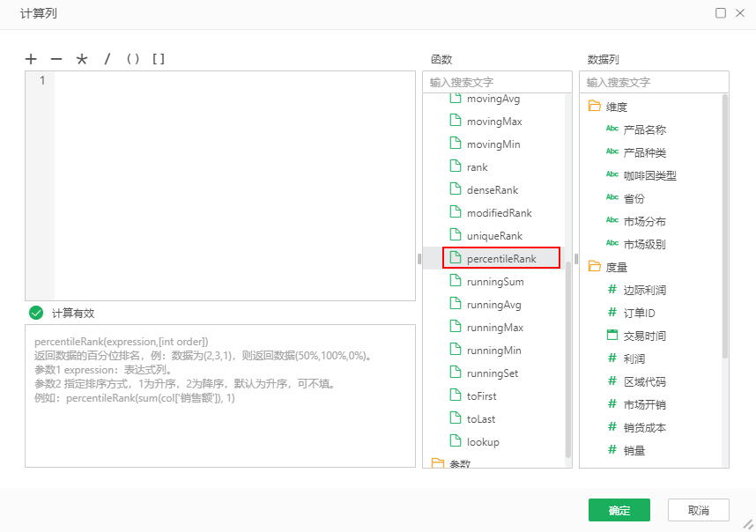Click the 确定 button
The height and width of the screenshot is (532, 756).
[x=619, y=510]
